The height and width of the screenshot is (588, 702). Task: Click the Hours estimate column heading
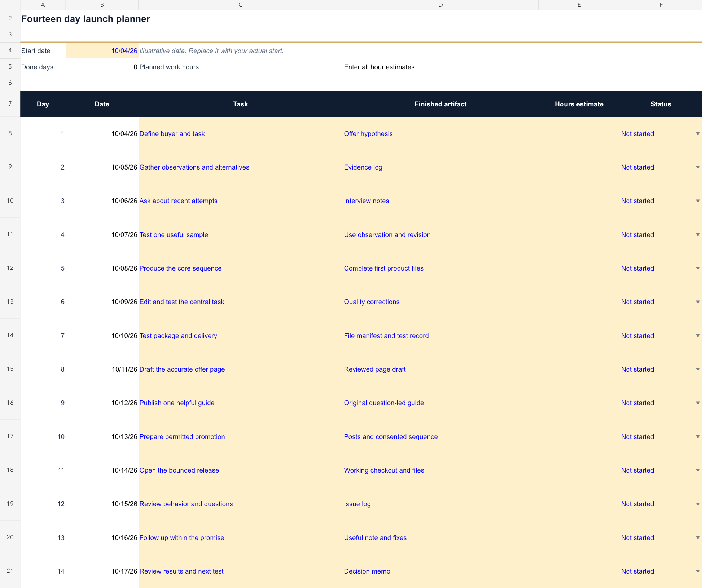pyautogui.click(x=579, y=104)
